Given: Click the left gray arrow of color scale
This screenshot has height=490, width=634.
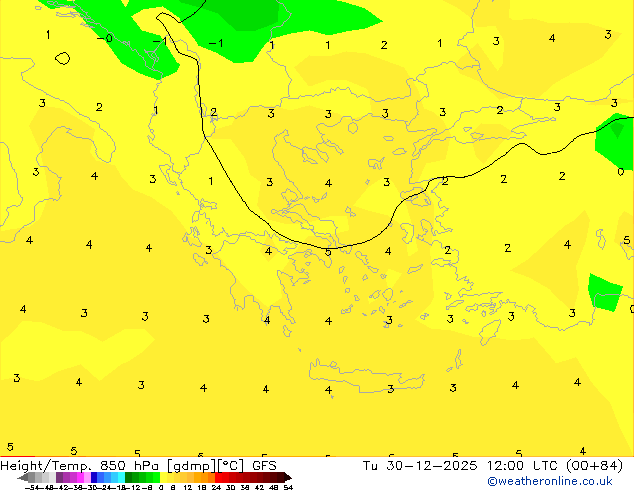Looking at the screenshot, I should point(23,478).
